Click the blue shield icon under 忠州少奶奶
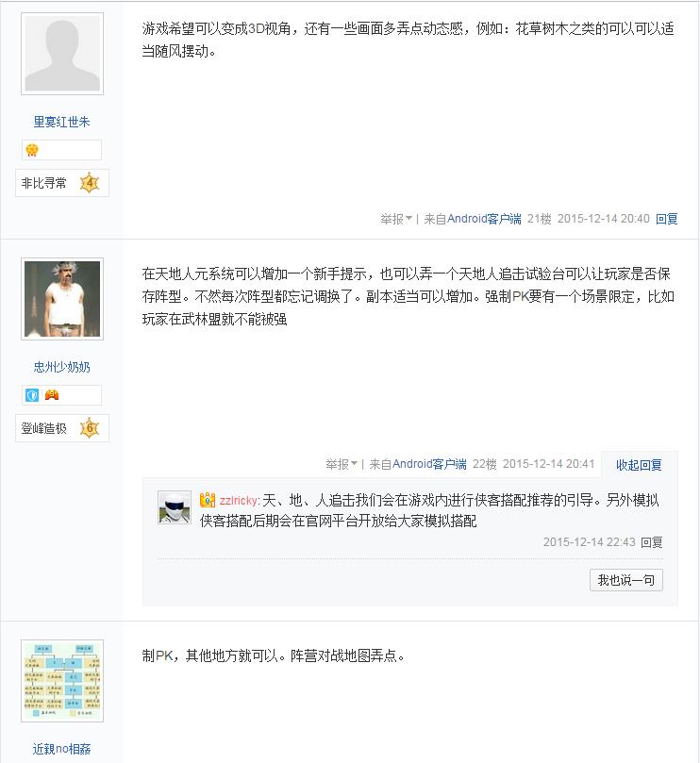The image size is (700, 763). 32,395
